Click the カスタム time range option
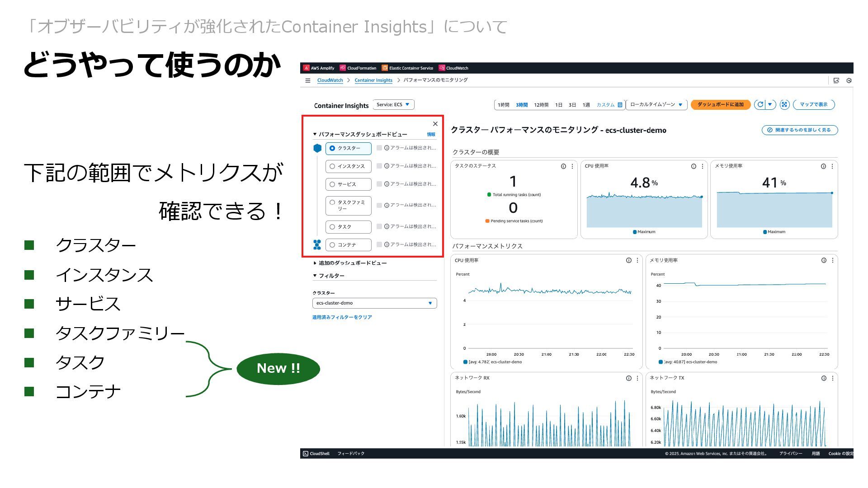Screen dimensions: 868x488 [x=605, y=105]
